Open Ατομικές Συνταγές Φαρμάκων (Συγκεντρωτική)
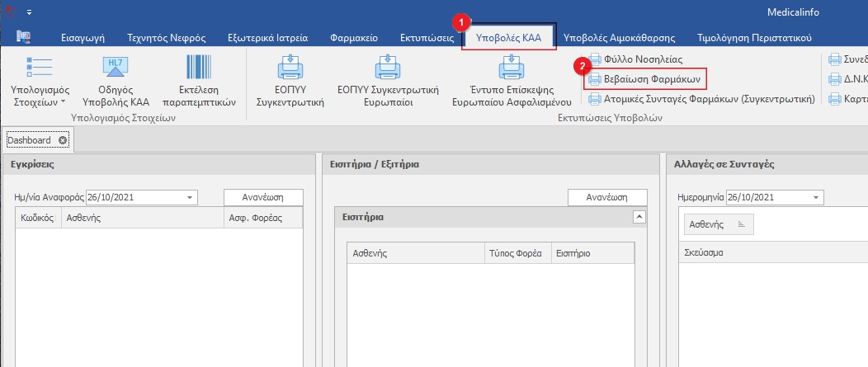 pos(701,99)
